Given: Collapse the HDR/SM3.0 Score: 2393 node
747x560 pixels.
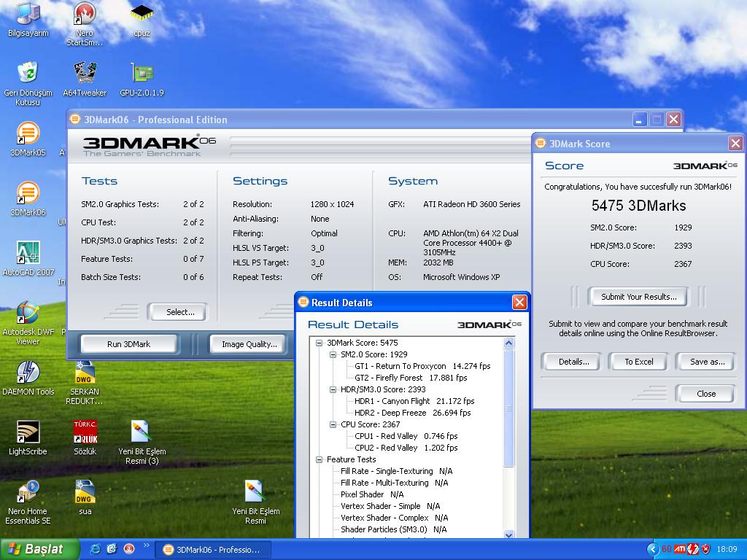Looking at the screenshot, I should tap(333, 389).
